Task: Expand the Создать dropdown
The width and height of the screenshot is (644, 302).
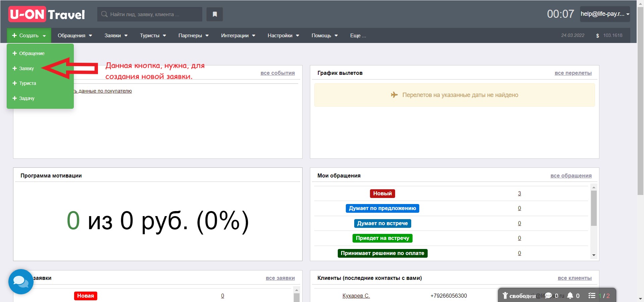Action: 29,35
